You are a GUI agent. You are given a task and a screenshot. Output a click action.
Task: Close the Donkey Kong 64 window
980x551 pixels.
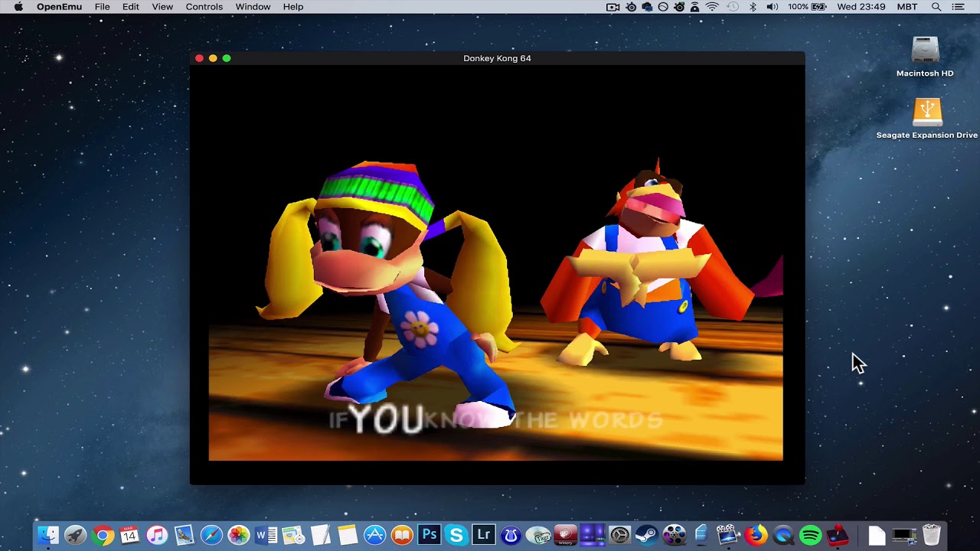(x=199, y=58)
